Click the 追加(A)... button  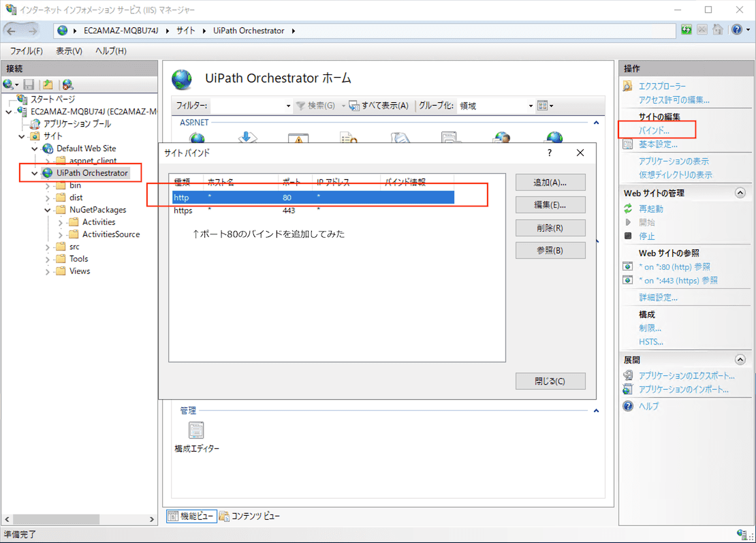pyautogui.click(x=550, y=183)
